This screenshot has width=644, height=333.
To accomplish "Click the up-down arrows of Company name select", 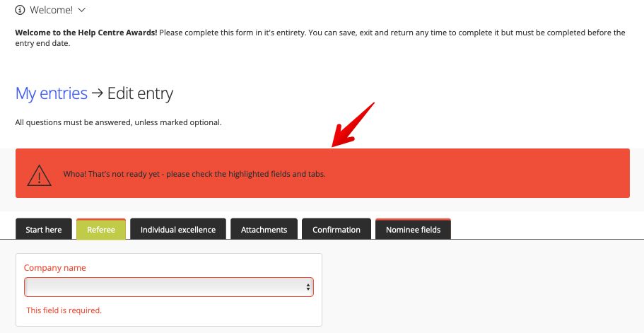I will (x=308, y=287).
